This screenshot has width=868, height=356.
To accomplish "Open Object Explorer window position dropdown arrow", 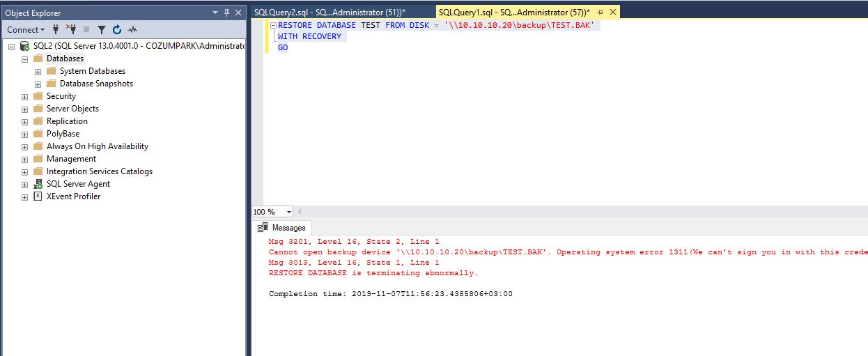I will click(x=215, y=13).
